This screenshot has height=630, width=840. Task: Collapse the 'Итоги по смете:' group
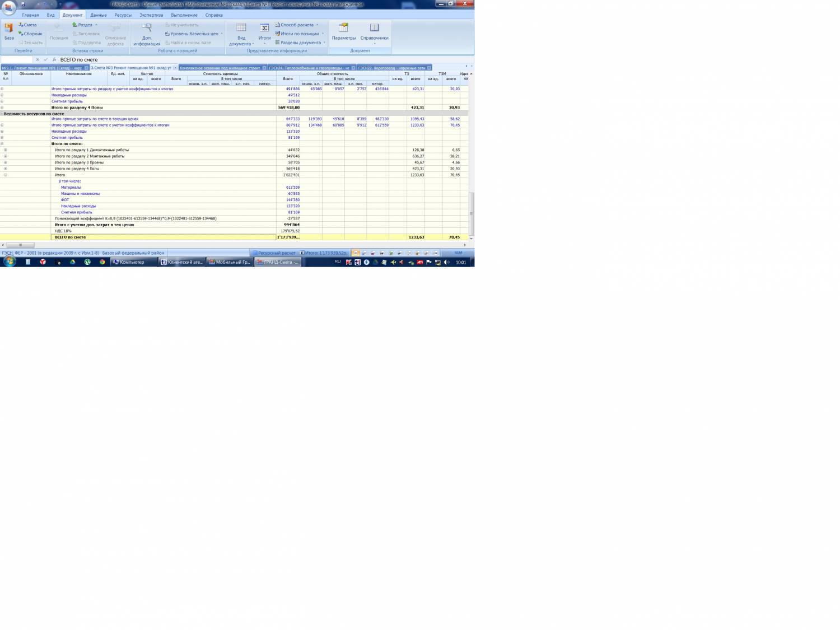coord(2,144)
